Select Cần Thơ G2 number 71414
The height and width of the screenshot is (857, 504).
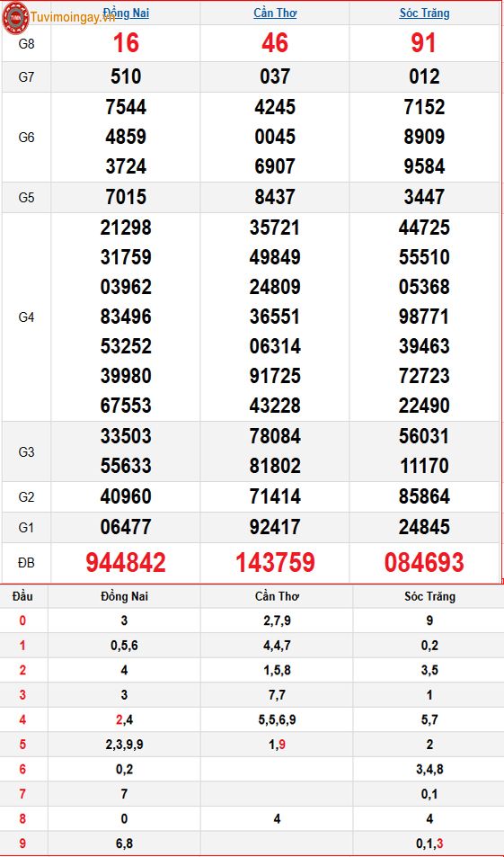tap(275, 496)
